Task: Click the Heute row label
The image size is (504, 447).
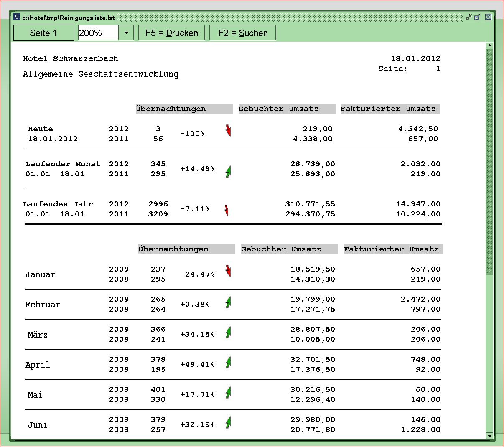Action: pyautogui.click(x=41, y=129)
